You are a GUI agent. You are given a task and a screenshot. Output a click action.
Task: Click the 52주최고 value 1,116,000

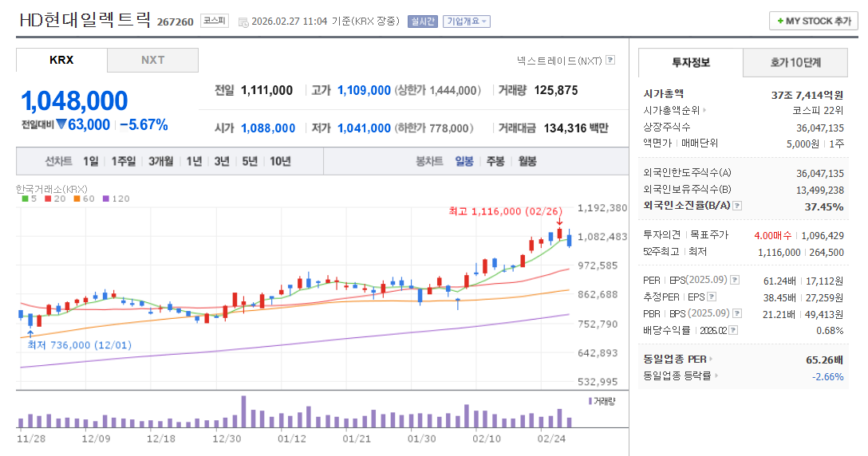(x=779, y=253)
